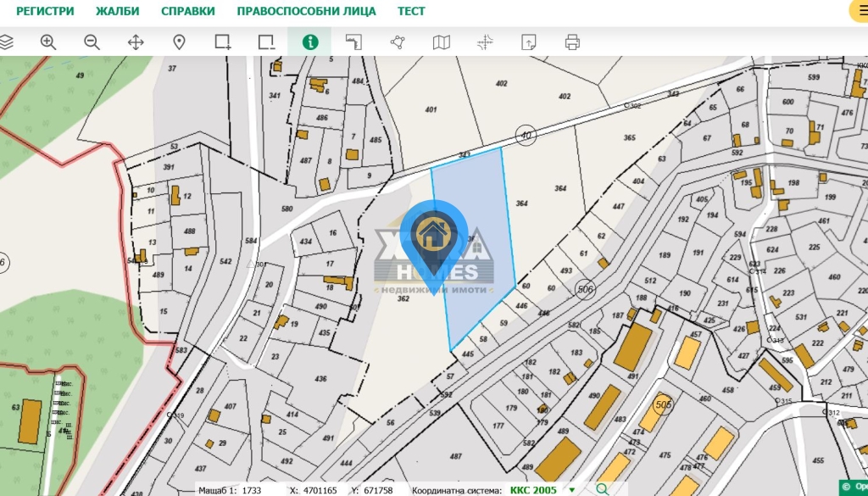The height and width of the screenshot is (496, 868).
Task: Click the export sheet icon
Action: pyautogui.click(x=529, y=42)
